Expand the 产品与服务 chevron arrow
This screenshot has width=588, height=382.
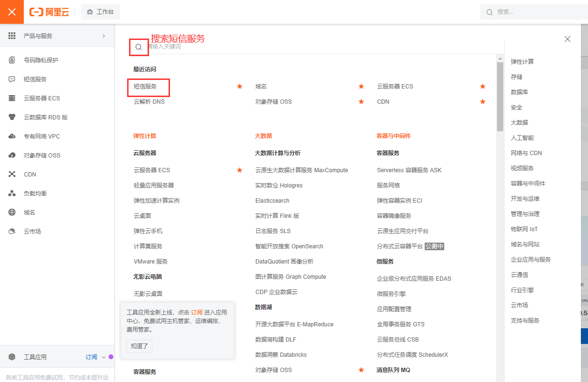104,36
